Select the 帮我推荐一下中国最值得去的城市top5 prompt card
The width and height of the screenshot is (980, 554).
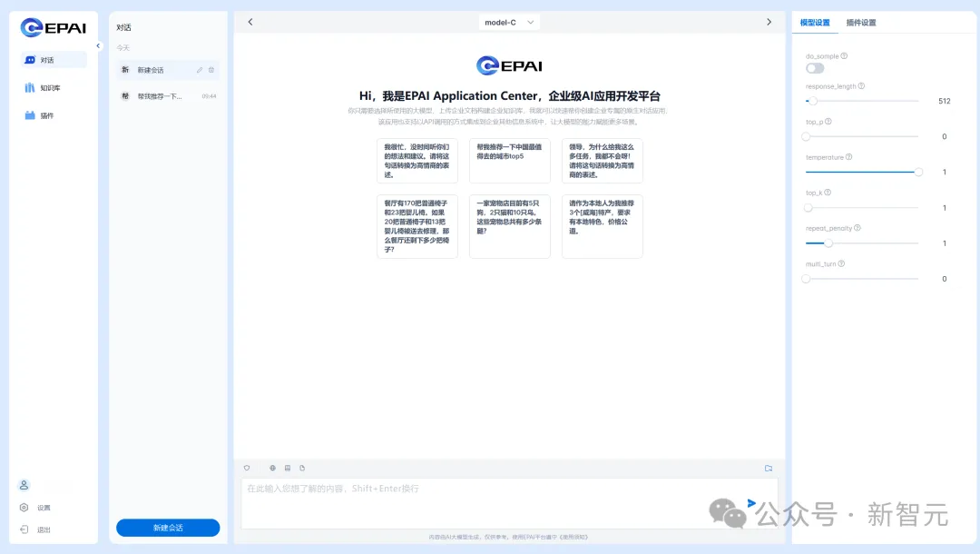click(x=509, y=161)
